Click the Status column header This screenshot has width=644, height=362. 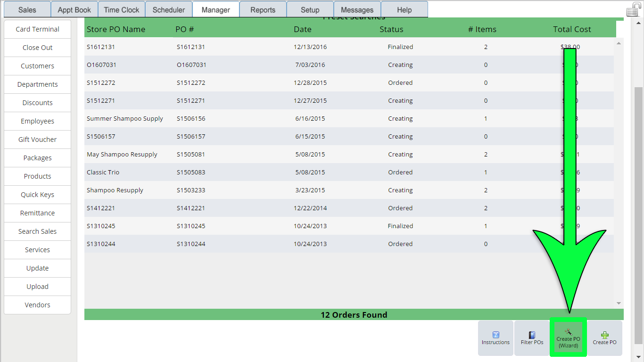(x=391, y=29)
